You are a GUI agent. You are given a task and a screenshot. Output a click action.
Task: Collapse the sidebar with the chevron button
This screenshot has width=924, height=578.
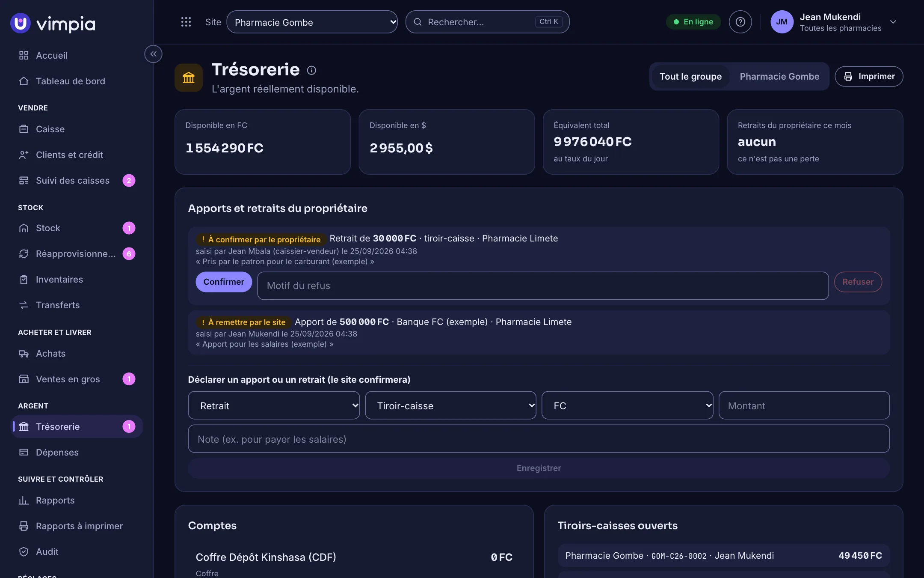coord(153,54)
